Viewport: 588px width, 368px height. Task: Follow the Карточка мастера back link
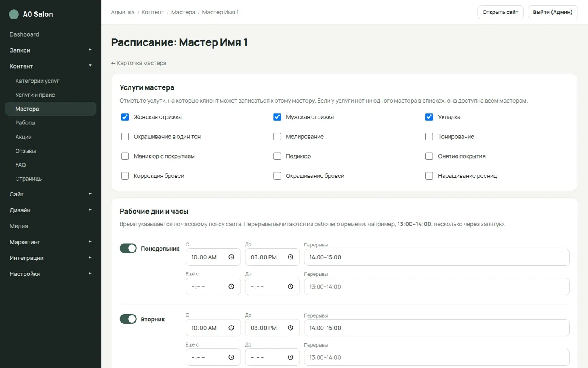(x=139, y=63)
